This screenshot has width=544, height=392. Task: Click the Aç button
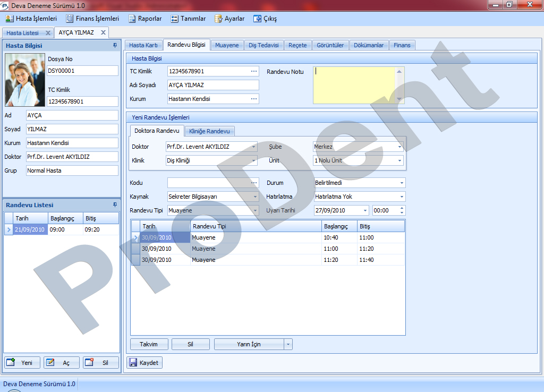tap(62, 362)
